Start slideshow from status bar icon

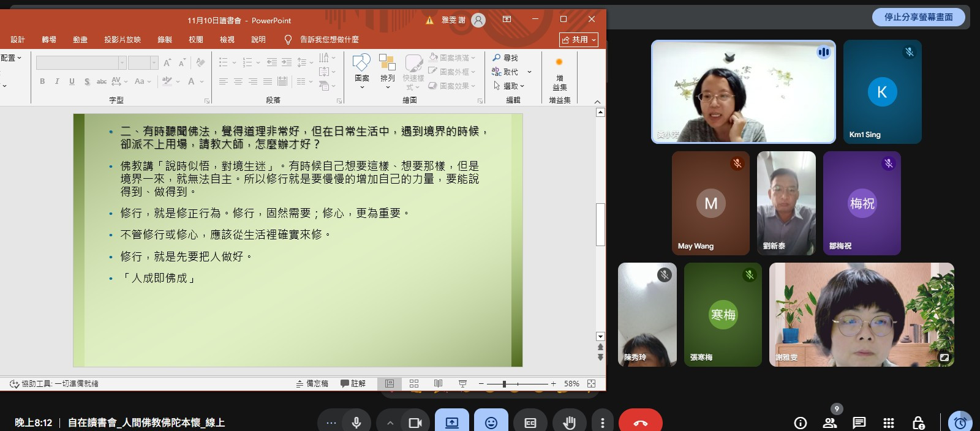pyautogui.click(x=462, y=383)
